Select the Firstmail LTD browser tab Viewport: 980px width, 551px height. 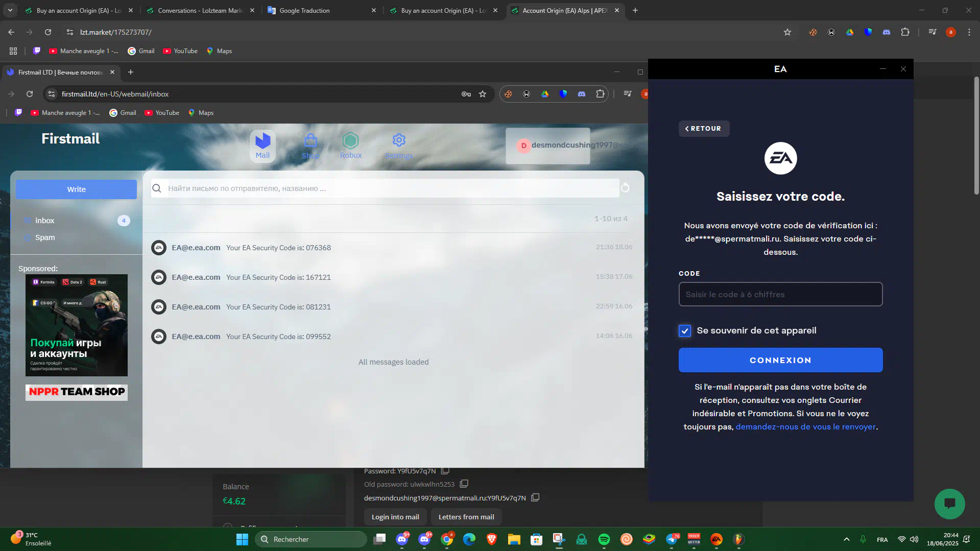pos(60,73)
